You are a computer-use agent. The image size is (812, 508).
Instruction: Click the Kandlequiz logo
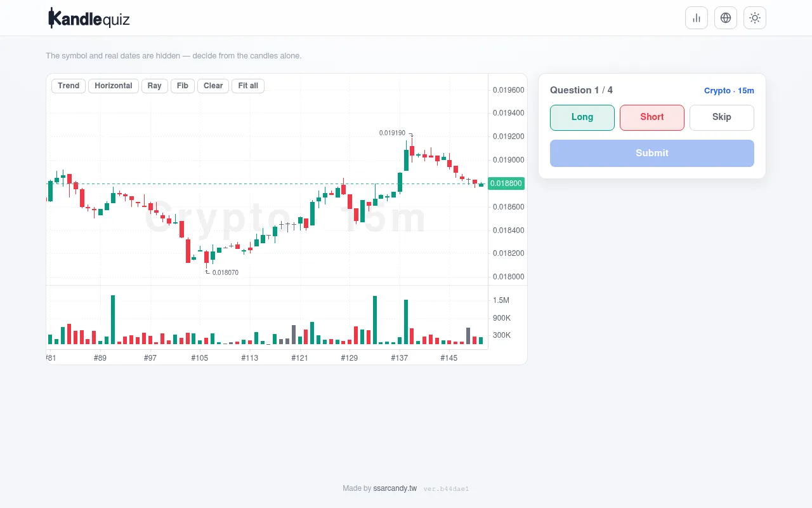tap(89, 18)
